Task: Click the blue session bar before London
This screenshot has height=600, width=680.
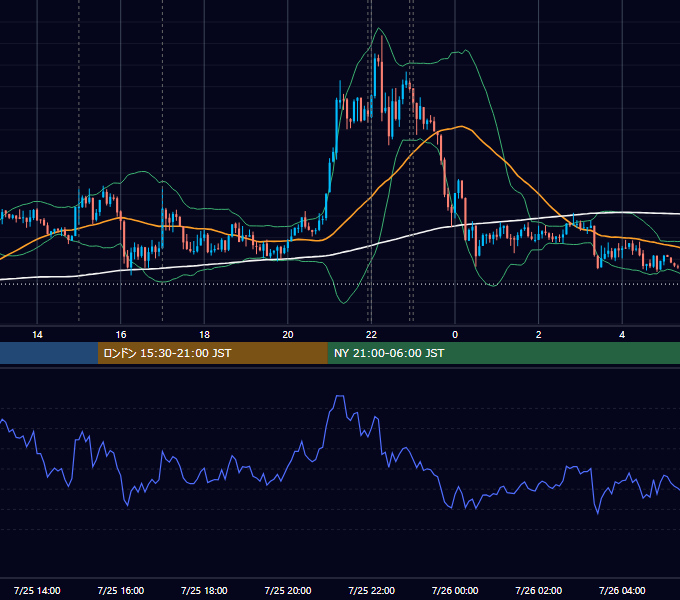Action: [x=49, y=353]
